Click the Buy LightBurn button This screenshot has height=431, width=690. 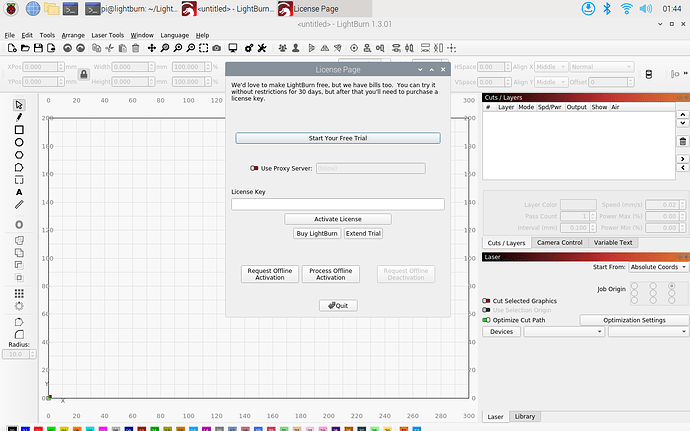pos(317,233)
